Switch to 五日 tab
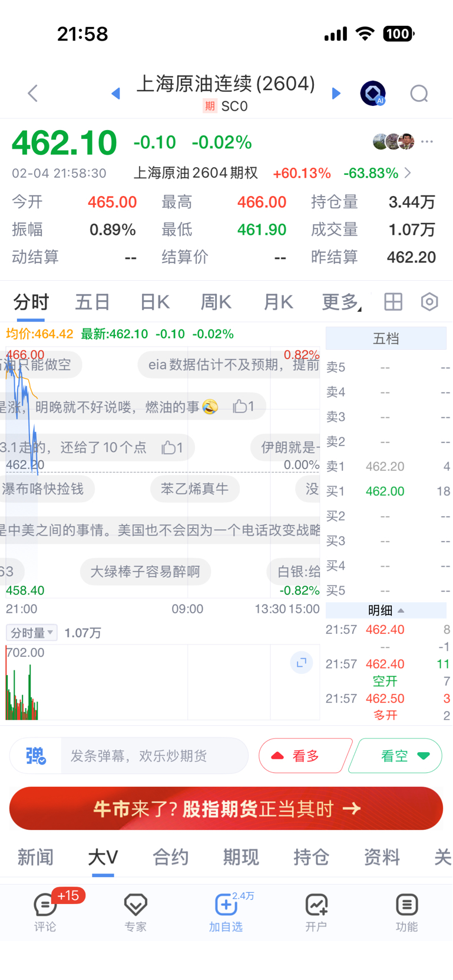 click(x=92, y=302)
